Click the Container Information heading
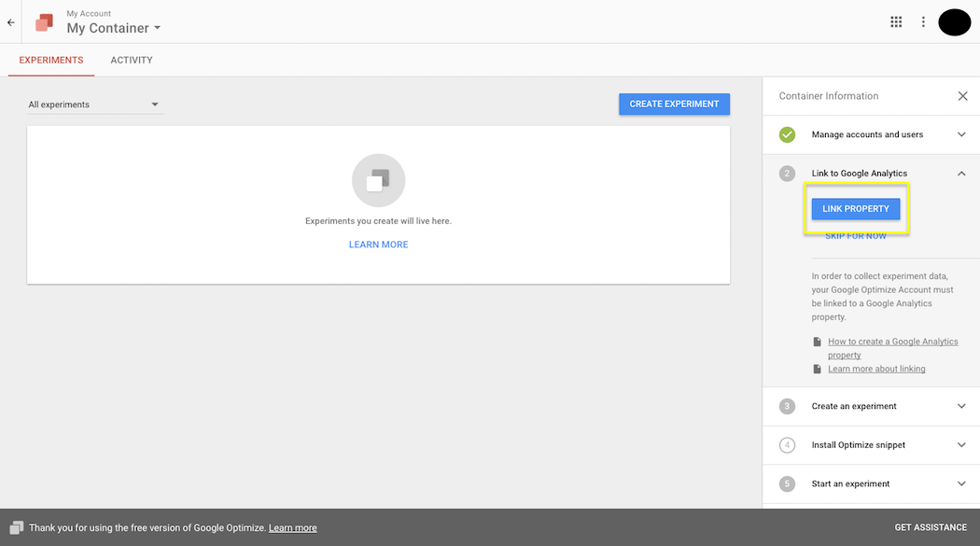This screenshot has height=546, width=980. (x=828, y=95)
